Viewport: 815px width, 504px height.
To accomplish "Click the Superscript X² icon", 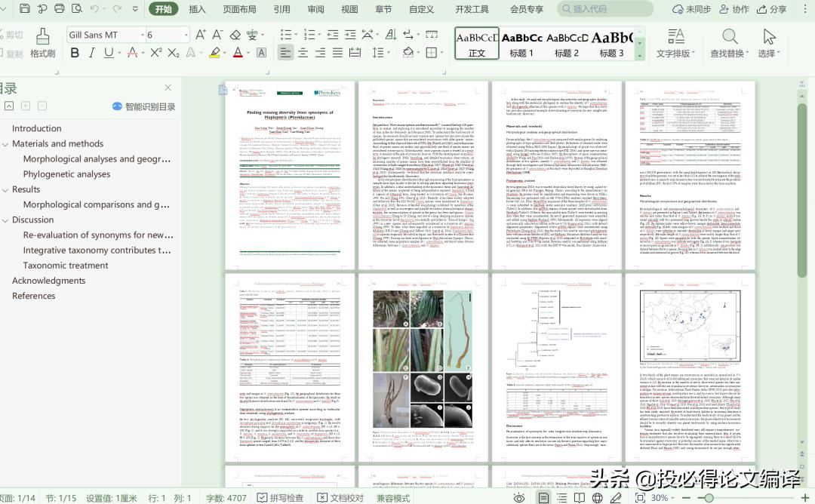I will (x=156, y=53).
